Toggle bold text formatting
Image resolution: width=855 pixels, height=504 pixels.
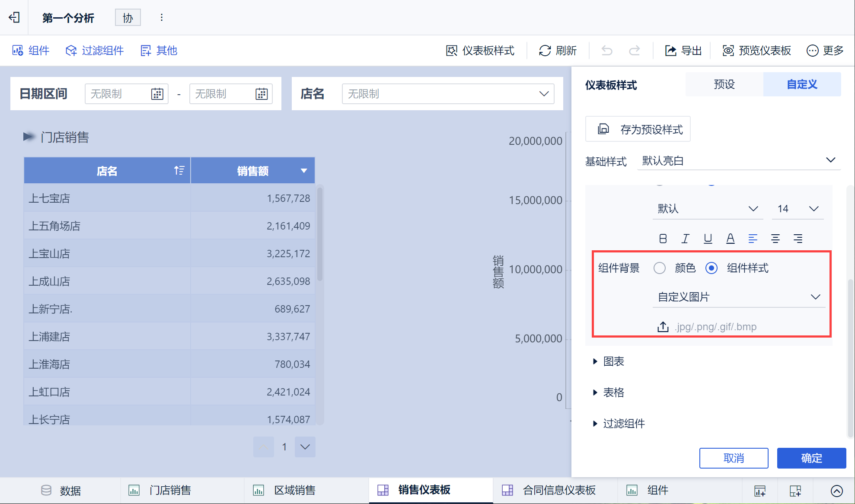click(663, 238)
